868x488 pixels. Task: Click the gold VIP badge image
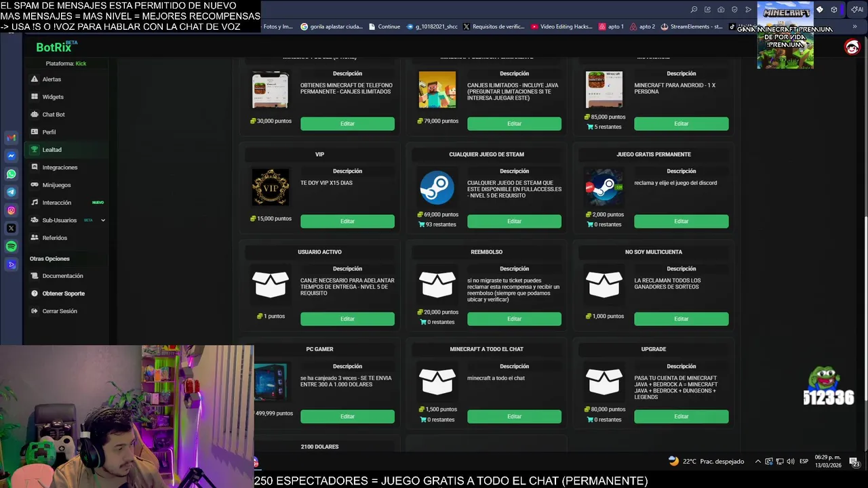[x=271, y=187]
